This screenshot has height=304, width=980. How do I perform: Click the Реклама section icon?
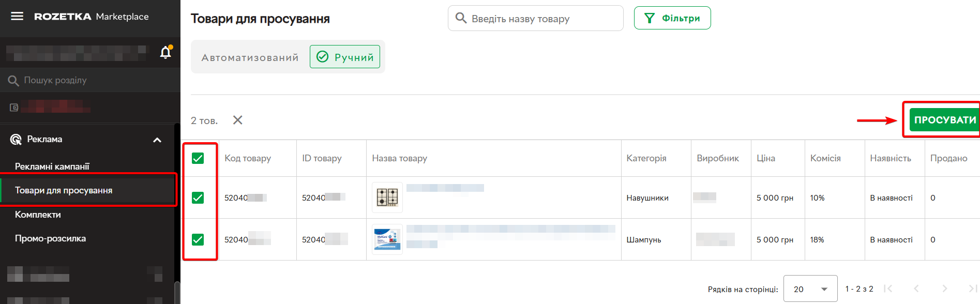[16, 139]
